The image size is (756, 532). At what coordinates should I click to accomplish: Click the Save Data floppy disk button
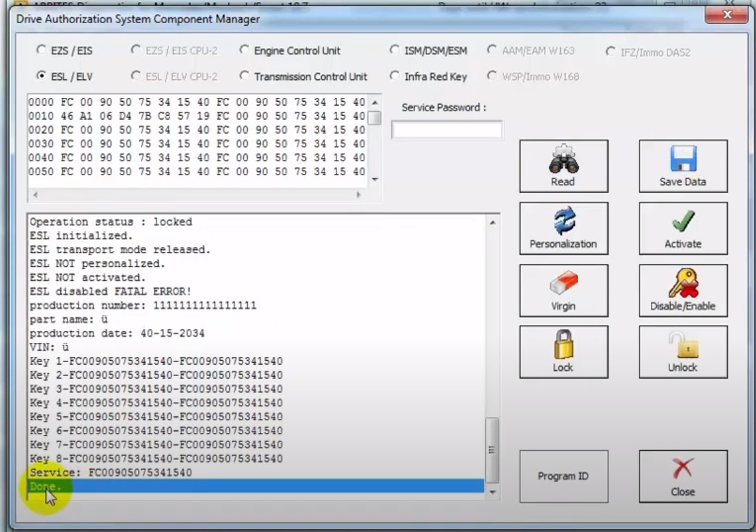tap(683, 166)
